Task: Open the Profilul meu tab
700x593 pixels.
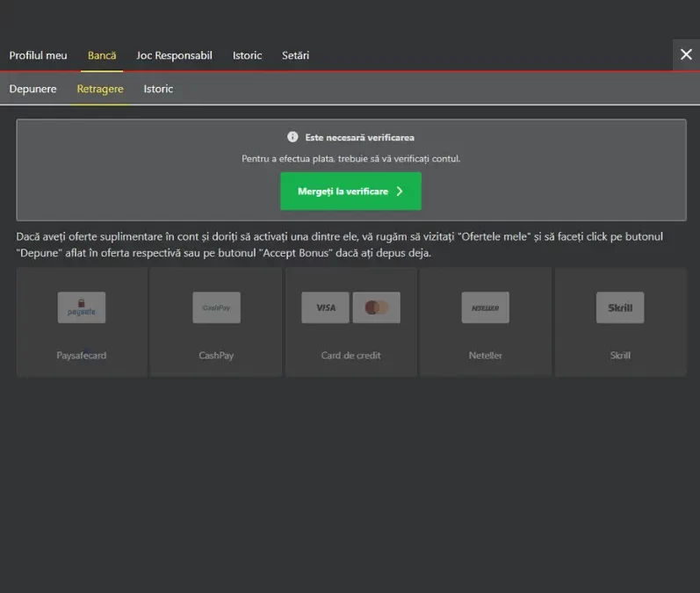Action: point(38,55)
